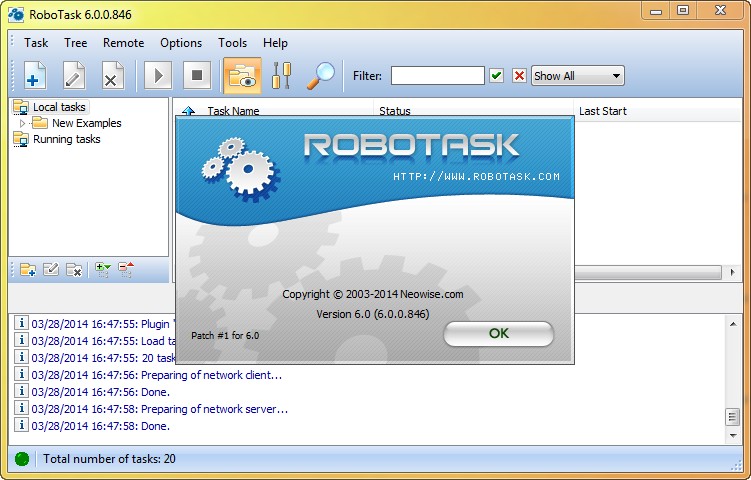Click the Task Name column header
Screen dimensions: 751x480
pos(233,111)
